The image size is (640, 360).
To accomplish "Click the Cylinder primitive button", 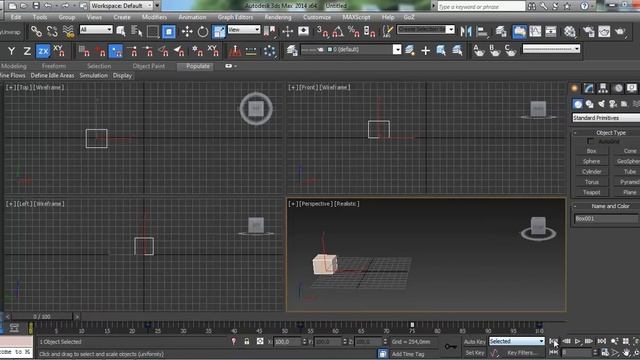I will [591, 171].
